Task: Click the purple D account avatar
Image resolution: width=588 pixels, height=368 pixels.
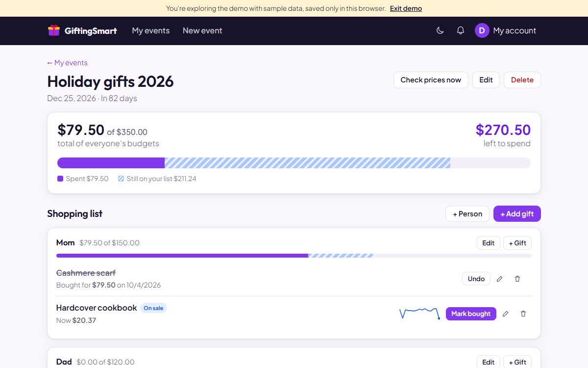Action: coord(482,30)
